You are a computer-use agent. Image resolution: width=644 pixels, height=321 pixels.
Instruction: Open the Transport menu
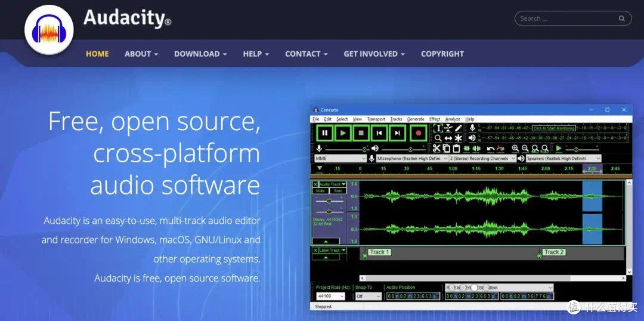coord(376,119)
